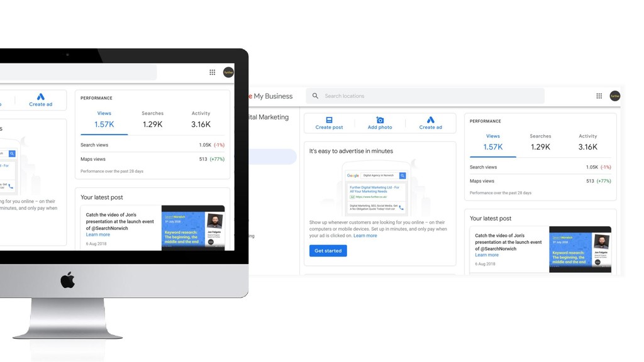Image resolution: width=644 pixels, height=362 pixels.
Task: Click Create ad in right window
Action: click(x=430, y=123)
